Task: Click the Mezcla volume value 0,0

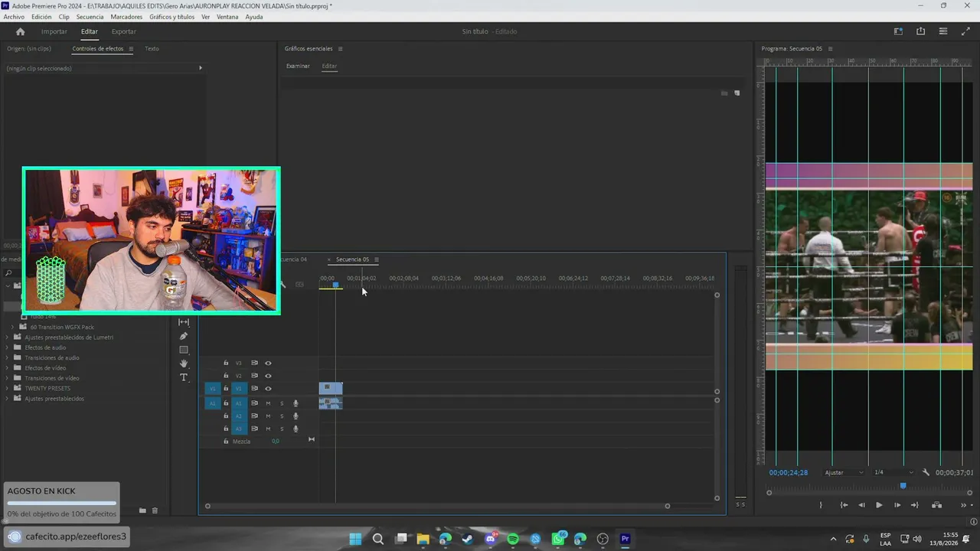Action: (275, 441)
